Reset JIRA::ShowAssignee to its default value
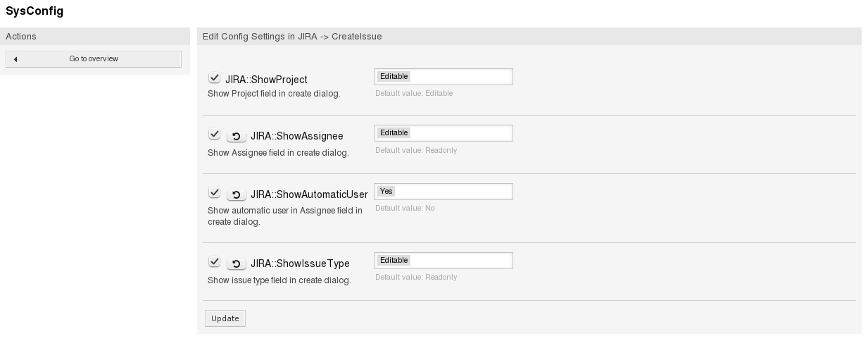Viewport: 868px width, 341px height. 236,136
